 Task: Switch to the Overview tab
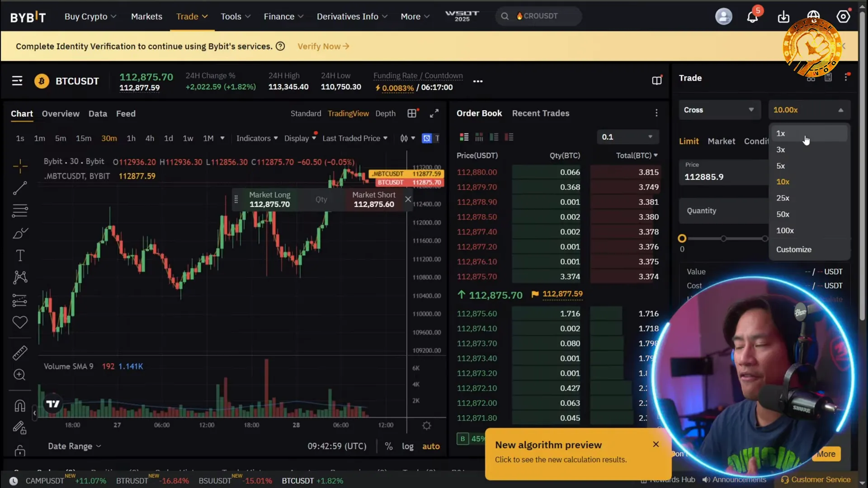coord(61,114)
